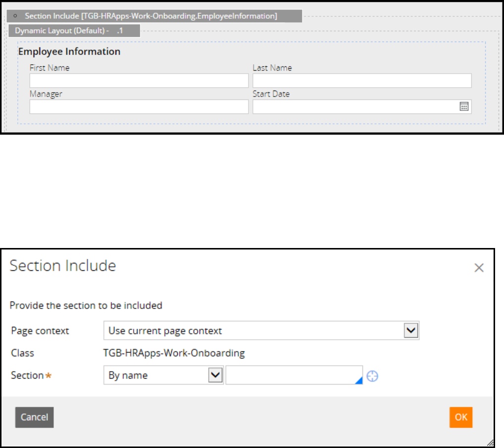Open the Page context dropdown
This screenshot has height=448, width=504.
click(411, 331)
